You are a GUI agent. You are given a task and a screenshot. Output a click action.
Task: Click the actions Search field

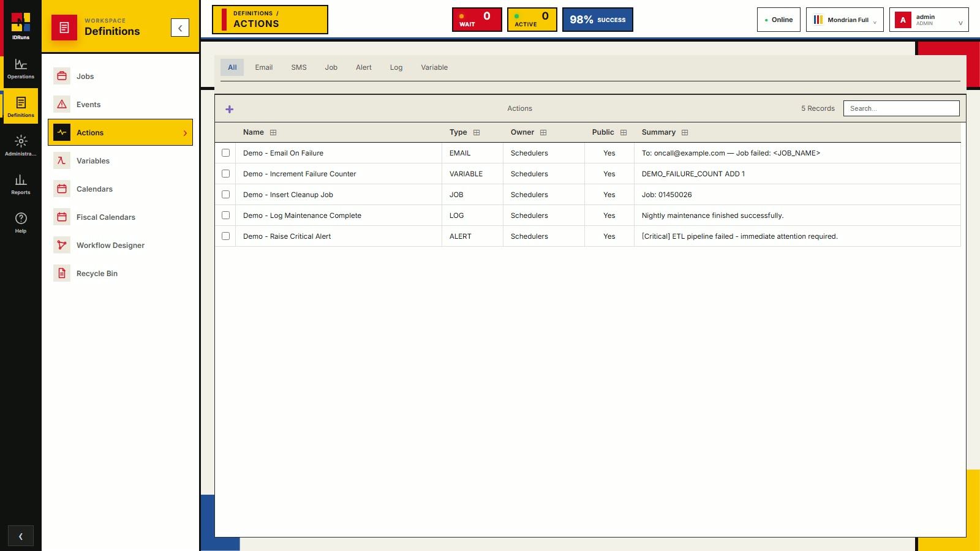click(902, 108)
